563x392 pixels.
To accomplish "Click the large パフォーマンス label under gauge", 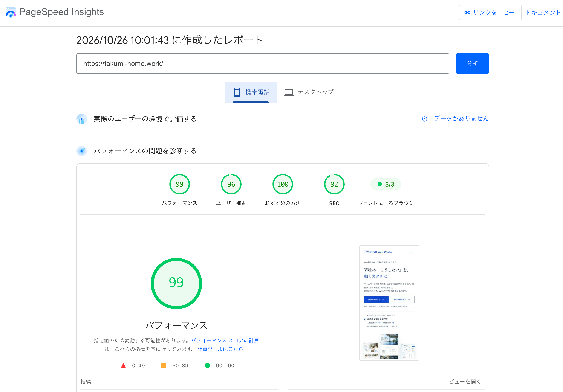I will tap(176, 325).
